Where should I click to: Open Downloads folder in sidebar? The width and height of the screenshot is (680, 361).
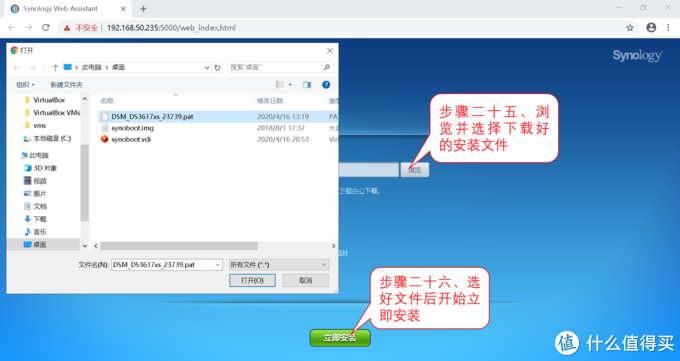pos(36,219)
